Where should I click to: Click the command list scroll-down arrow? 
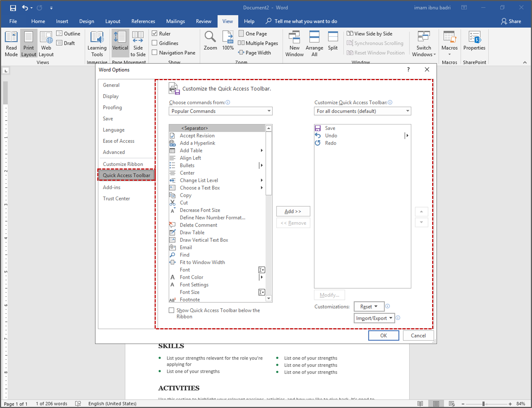[269, 299]
